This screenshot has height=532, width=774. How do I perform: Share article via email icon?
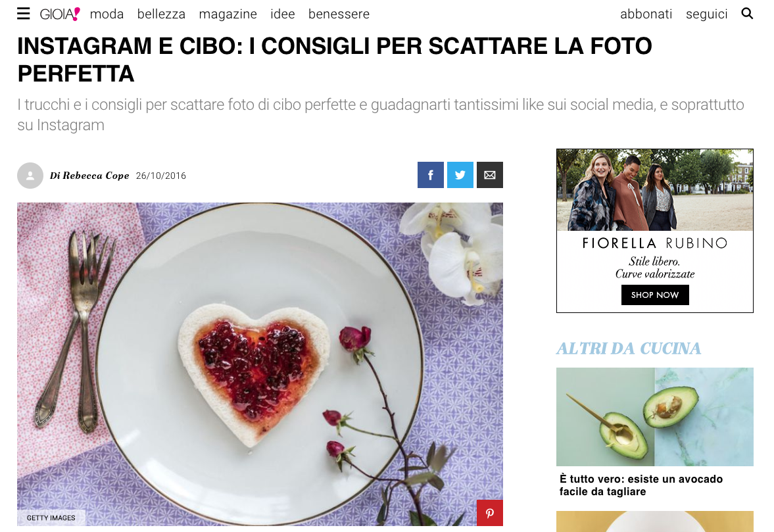pyautogui.click(x=490, y=175)
